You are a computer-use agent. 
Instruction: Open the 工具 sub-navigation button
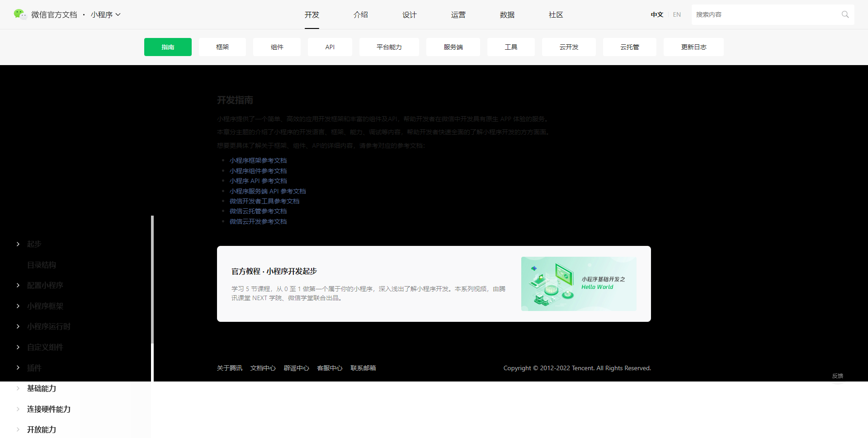[x=511, y=47]
